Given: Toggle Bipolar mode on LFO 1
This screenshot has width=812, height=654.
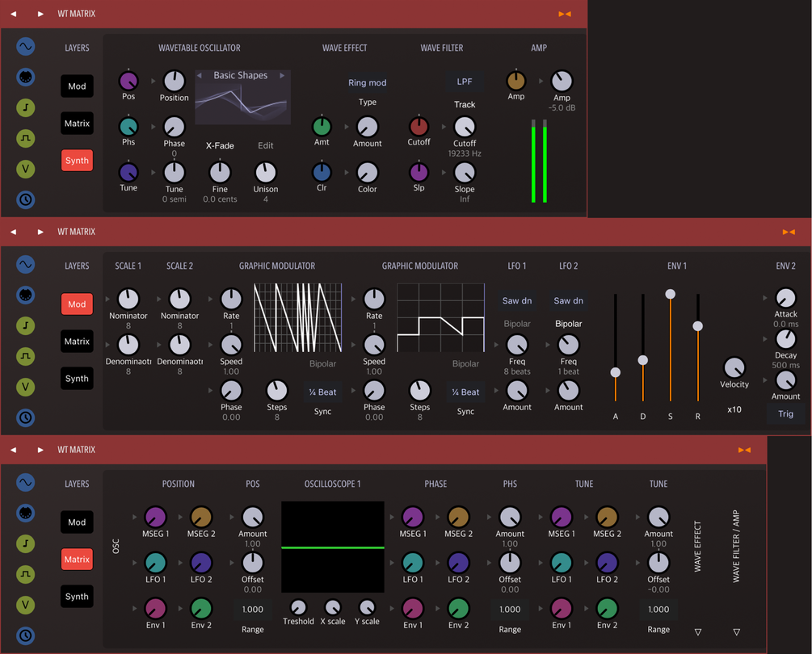Looking at the screenshot, I should tap(516, 324).
